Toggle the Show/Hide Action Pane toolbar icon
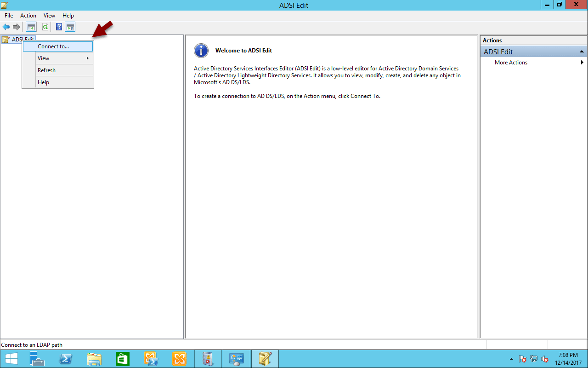This screenshot has height=368, width=588. click(70, 27)
